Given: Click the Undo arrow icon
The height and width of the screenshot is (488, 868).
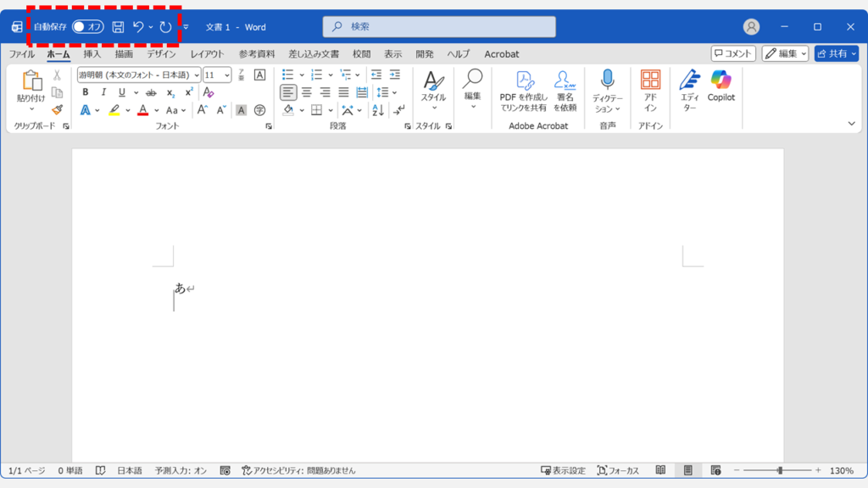Looking at the screenshot, I should click(138, 27).
